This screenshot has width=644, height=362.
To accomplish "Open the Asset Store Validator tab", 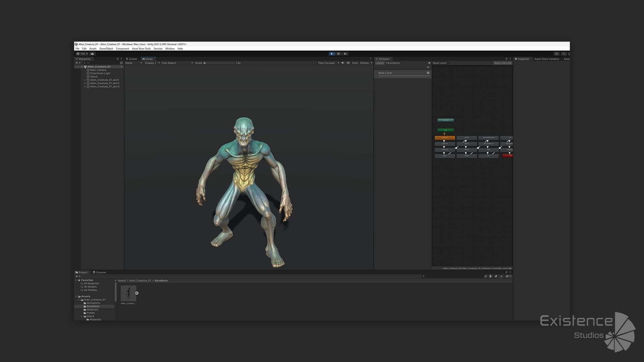I will coord(547,59).
